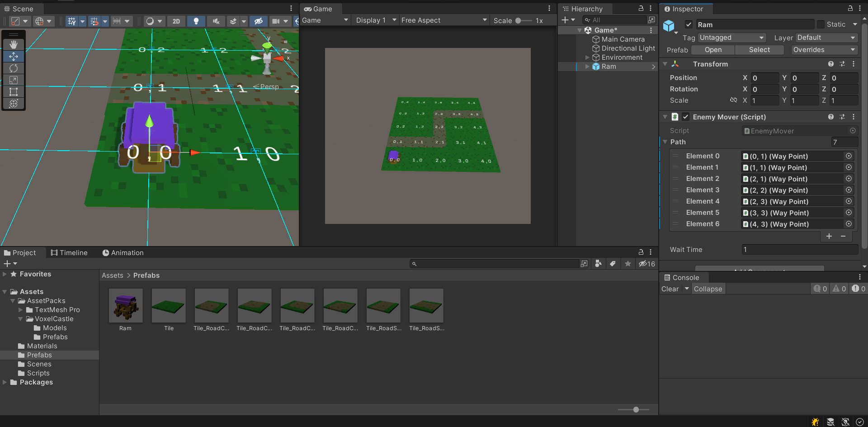Switch to the Timeline tab
The image size is (868, 427).
click(69, 252)
